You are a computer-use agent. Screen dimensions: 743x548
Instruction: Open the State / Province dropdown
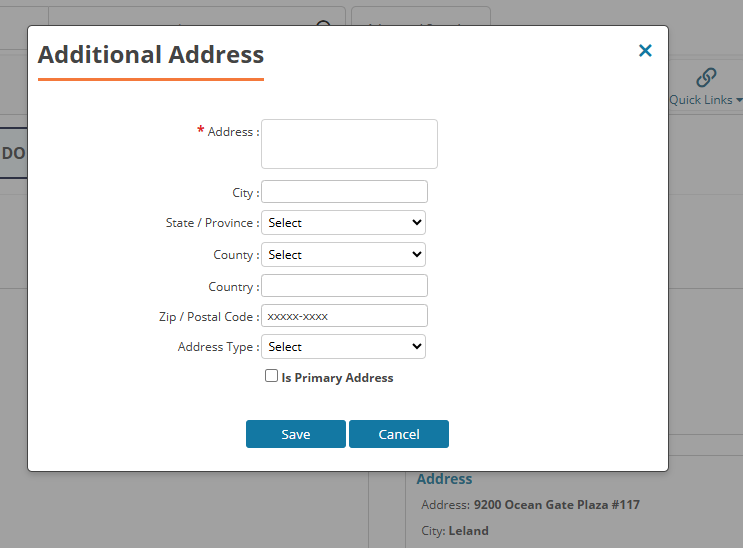coord(343,223)
